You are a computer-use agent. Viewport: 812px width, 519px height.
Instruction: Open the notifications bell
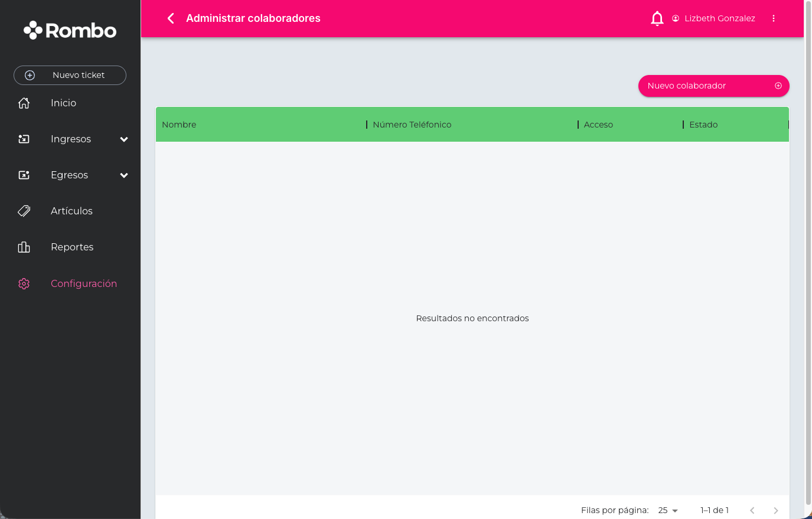[657, 19]
